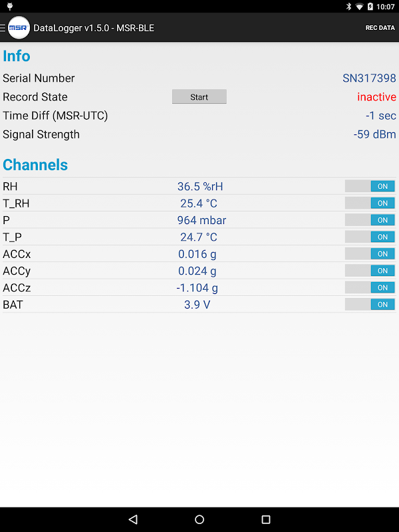
Task: Open the hamburger navigation drawer icon
Action: pos(3,28)
